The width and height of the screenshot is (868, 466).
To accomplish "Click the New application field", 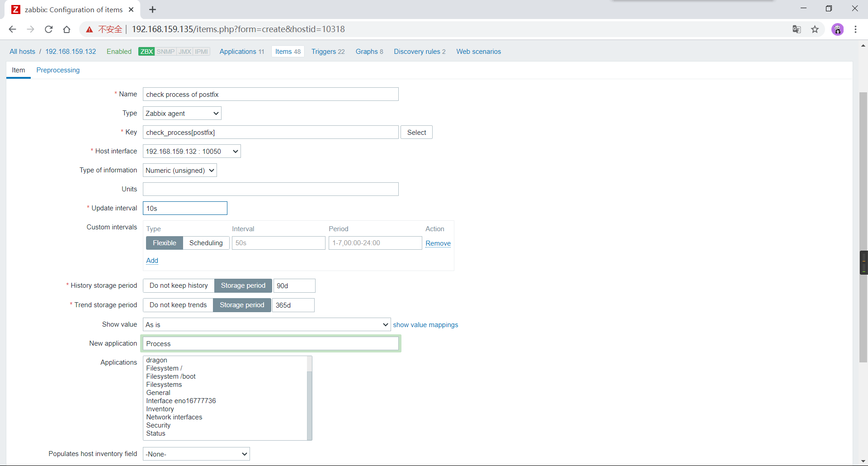I will coord(271,344).
